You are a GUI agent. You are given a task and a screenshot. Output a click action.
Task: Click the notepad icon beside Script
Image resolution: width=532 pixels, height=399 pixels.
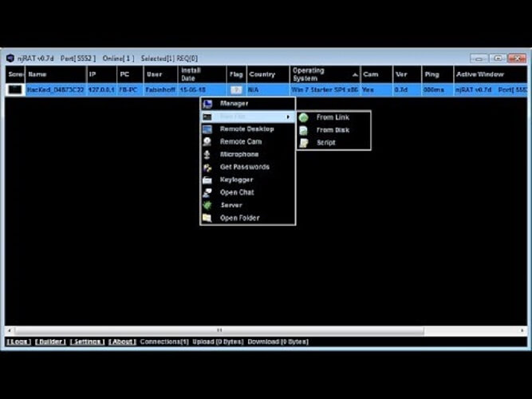[x=304, y=143]
